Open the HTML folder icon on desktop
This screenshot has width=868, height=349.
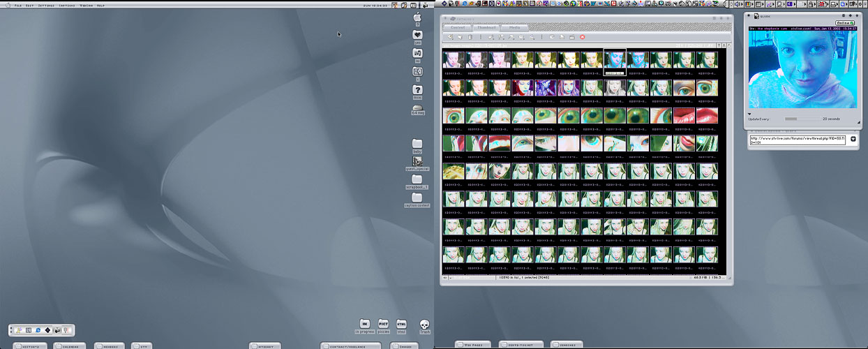401,324
